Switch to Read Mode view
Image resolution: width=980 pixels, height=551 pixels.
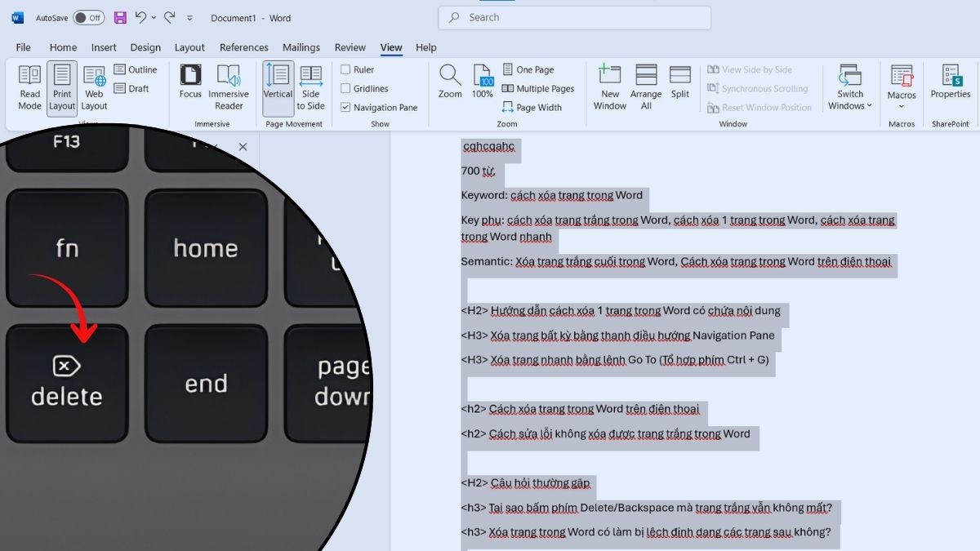click(x=29, y=88)
